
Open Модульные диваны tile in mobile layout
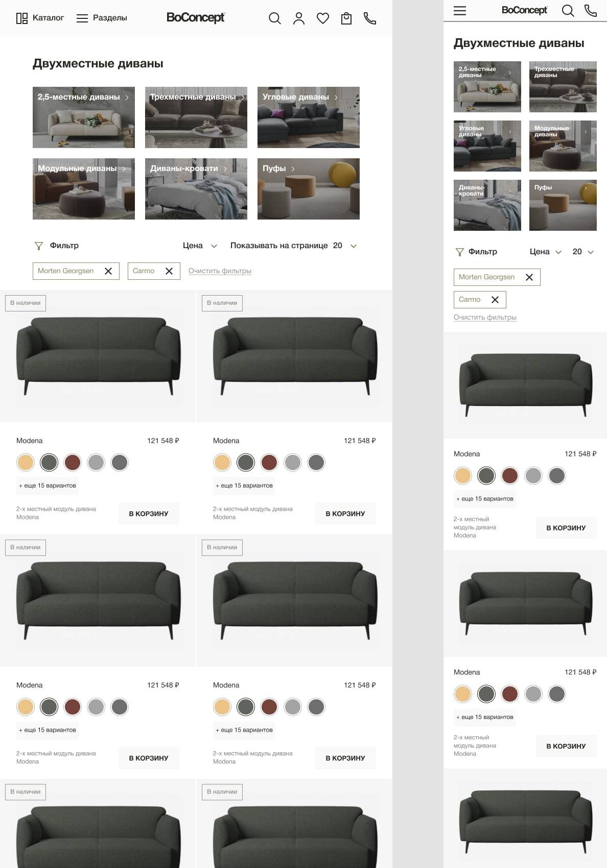pos(563,146)
